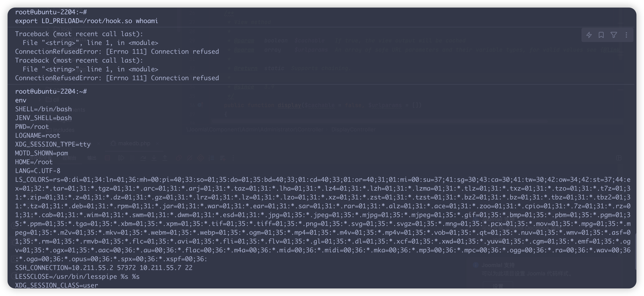The height and width of the screenshot is (296, 644).
Task: Click the first 'Traceback (most recent call last)' line
Action: click(x=79, y=34)
